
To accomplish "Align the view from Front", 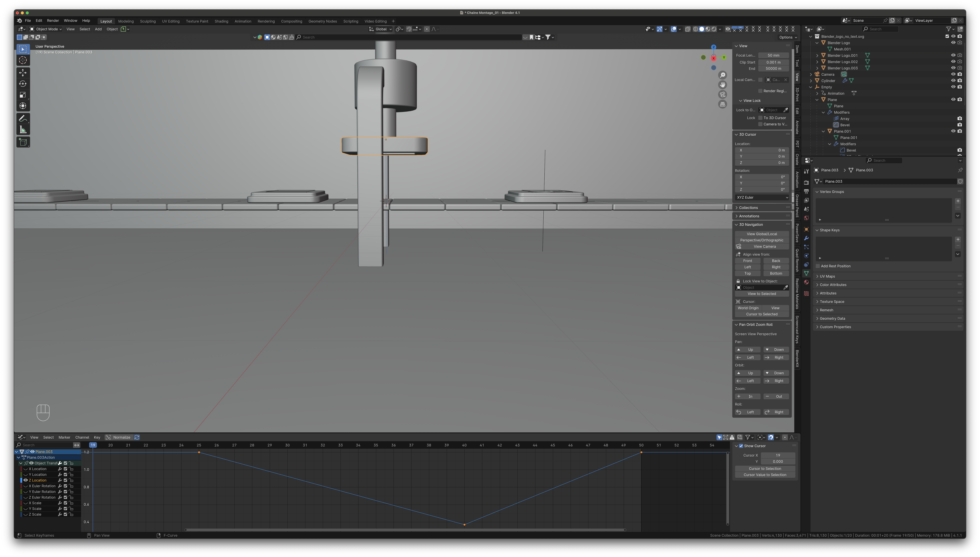I will click(x=747, y=261).
